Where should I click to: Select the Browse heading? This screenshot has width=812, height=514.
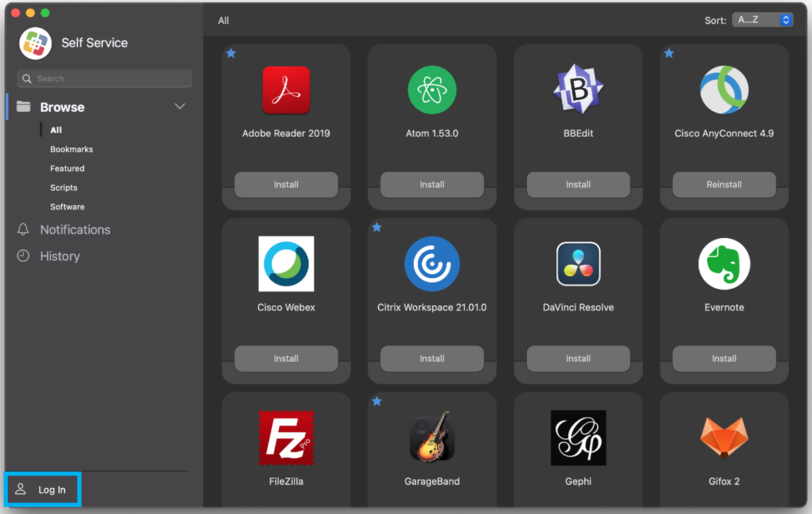click(x=62, y=107)
